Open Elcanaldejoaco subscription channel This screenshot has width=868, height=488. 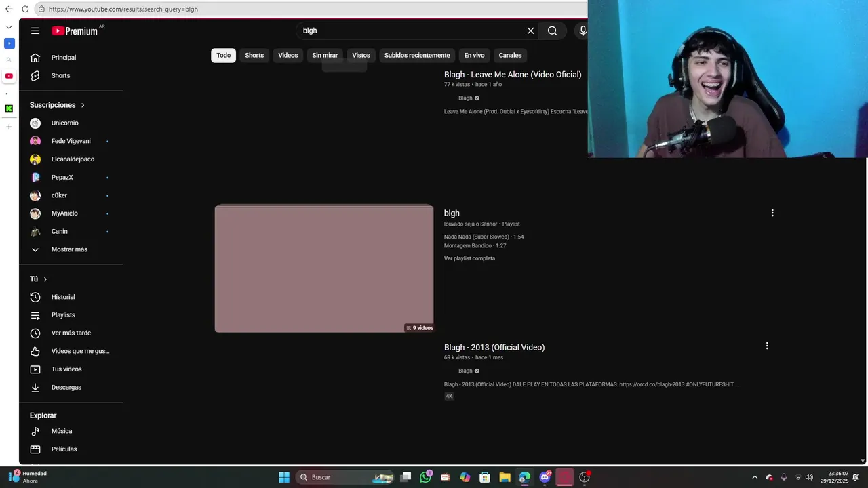point(71,159)
